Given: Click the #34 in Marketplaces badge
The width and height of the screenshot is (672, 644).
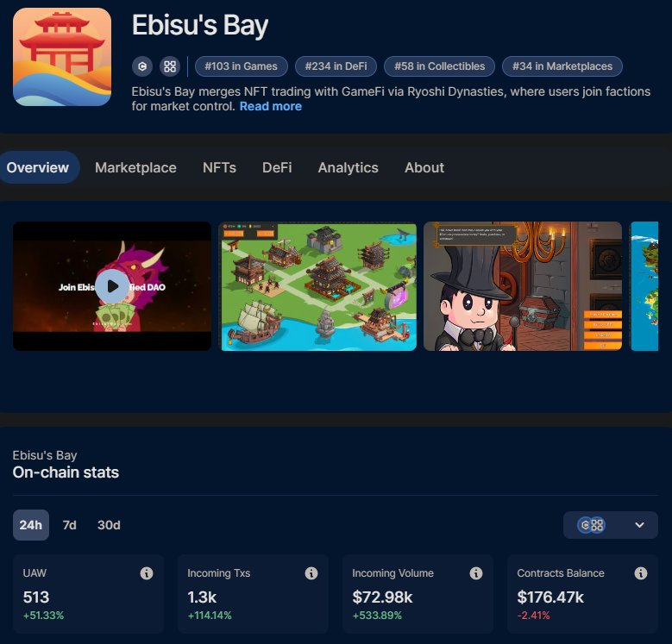Looking at the screenshot, I should [562, 66].
